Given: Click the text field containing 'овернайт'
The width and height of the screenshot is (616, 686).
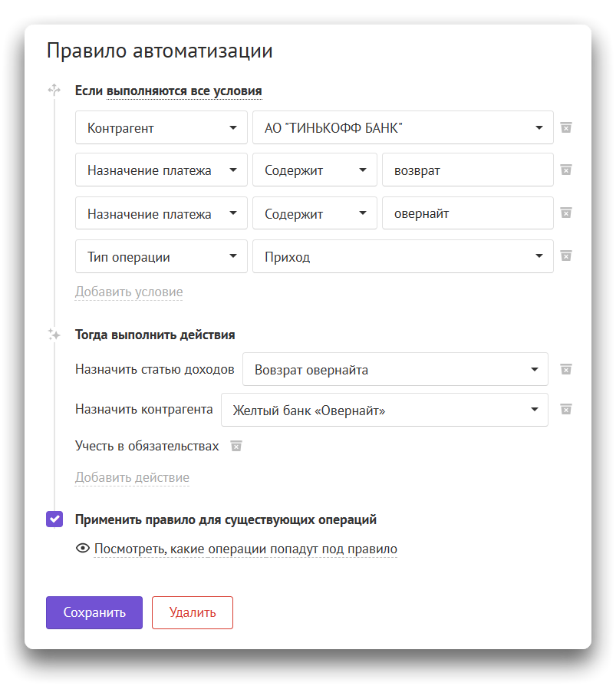Looking at the screenshot, I should [467, 213].
